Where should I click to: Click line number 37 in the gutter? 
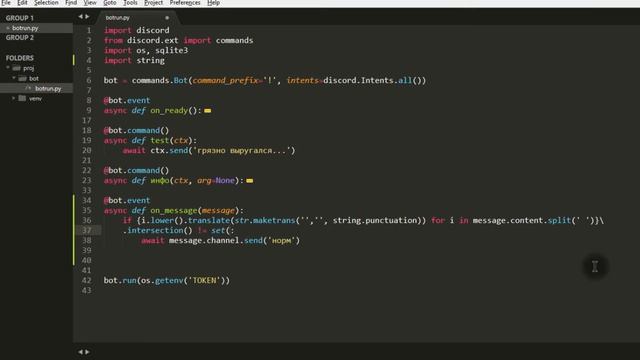click(87, 230)
